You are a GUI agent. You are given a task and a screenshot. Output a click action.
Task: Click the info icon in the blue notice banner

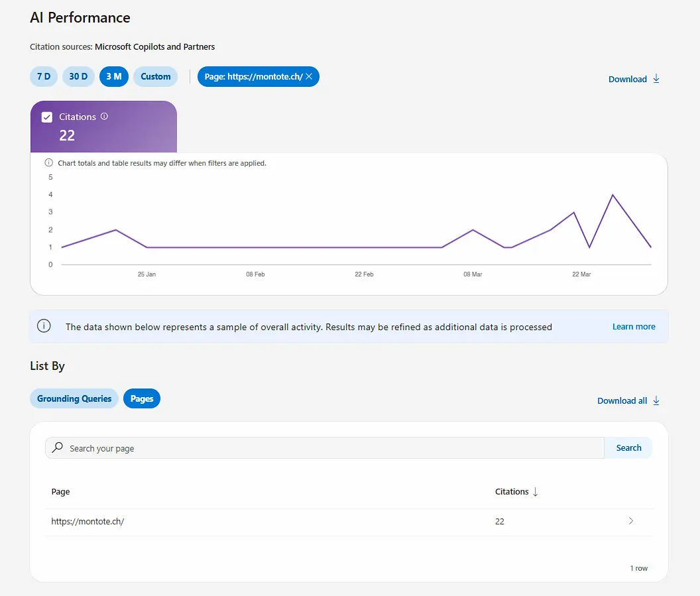click(44, 326)
